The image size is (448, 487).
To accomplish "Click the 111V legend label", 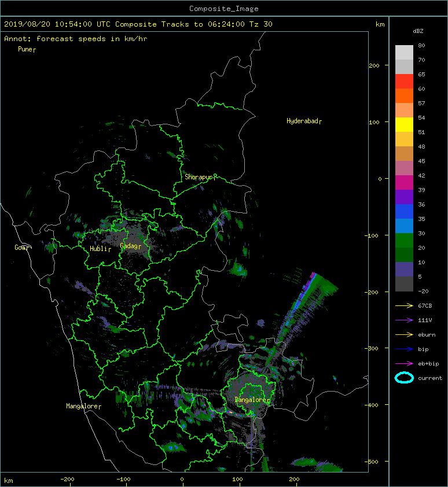I will 425,320.
